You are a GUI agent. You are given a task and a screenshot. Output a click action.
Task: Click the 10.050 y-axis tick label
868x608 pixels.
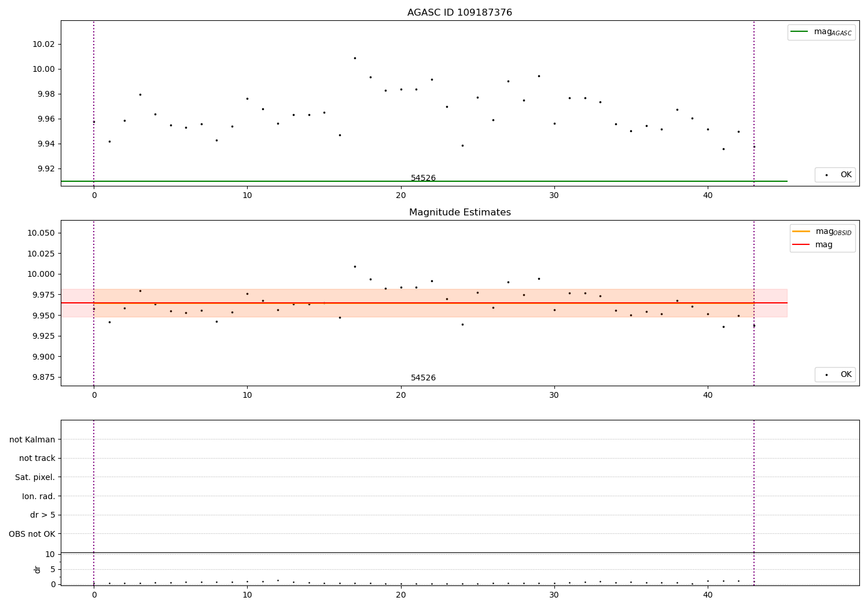pyautogui.click(x=41, y=233)
